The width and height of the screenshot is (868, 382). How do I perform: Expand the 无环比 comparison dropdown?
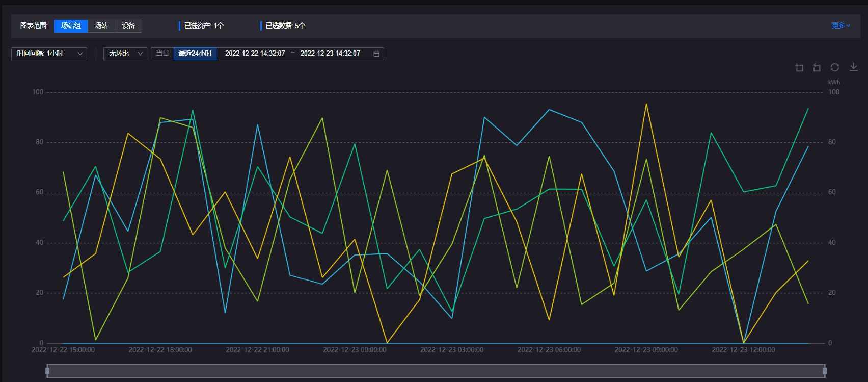point(125,54)
